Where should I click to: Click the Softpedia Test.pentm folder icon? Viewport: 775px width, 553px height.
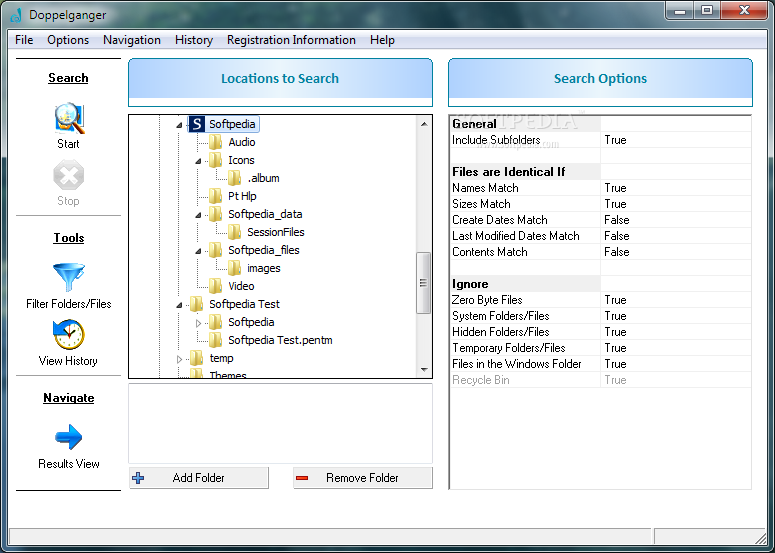pyautogui.click(x=215, y=340)
